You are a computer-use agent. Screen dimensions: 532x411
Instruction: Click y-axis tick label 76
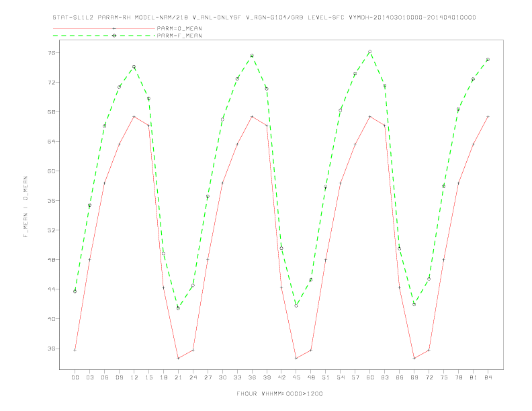[x=53, y=53]
